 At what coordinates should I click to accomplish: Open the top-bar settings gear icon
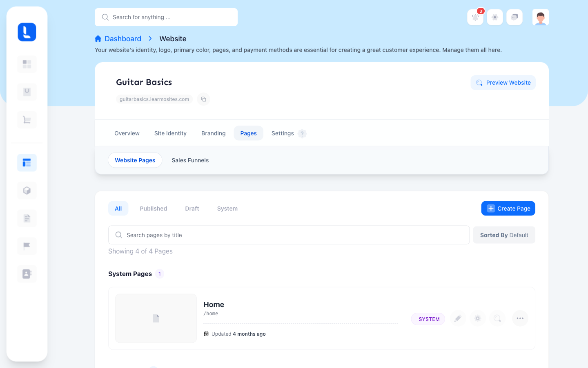495,17
